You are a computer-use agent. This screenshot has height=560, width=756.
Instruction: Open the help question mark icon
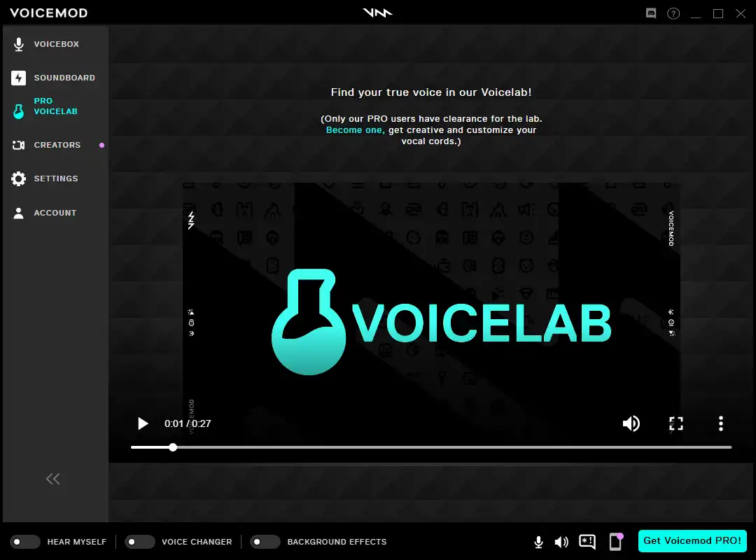tap(673, 13)
